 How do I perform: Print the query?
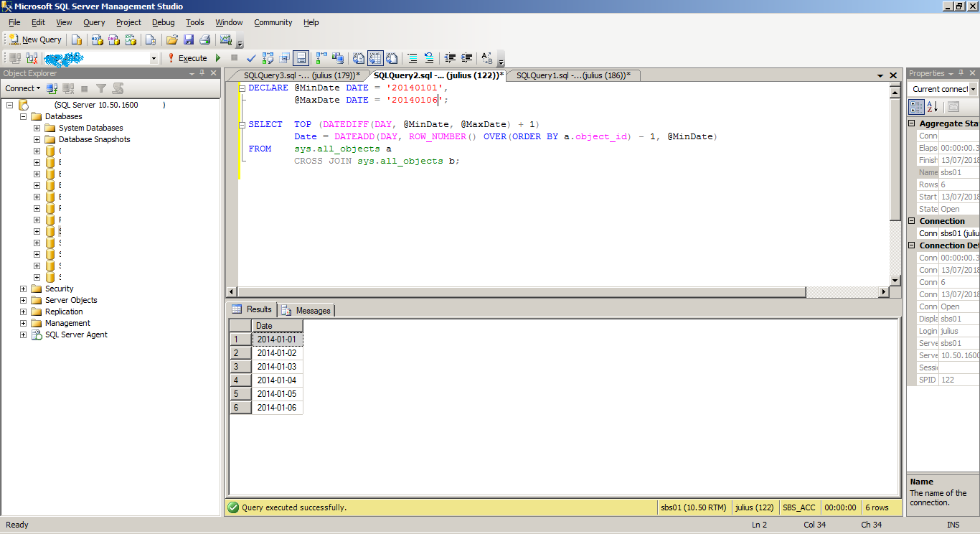click(x=204, y=39)
